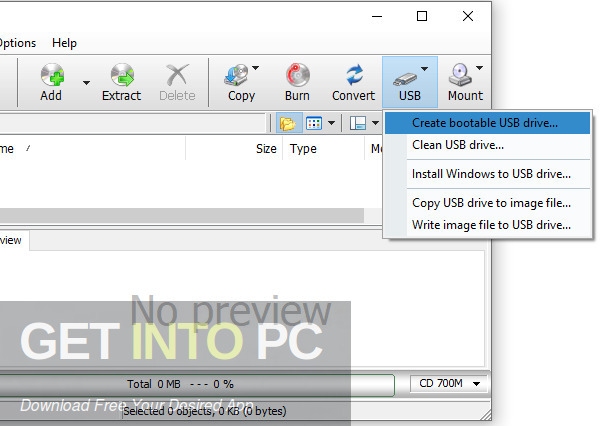600x426 pixels.
Task: Choose Copy USB drive to image file...
Action: 487,203
